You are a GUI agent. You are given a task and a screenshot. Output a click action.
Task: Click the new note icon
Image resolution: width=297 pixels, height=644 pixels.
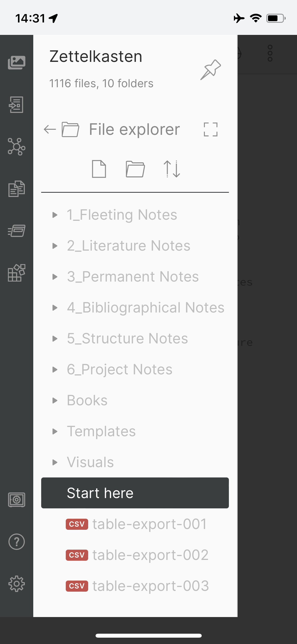[99, 169]
